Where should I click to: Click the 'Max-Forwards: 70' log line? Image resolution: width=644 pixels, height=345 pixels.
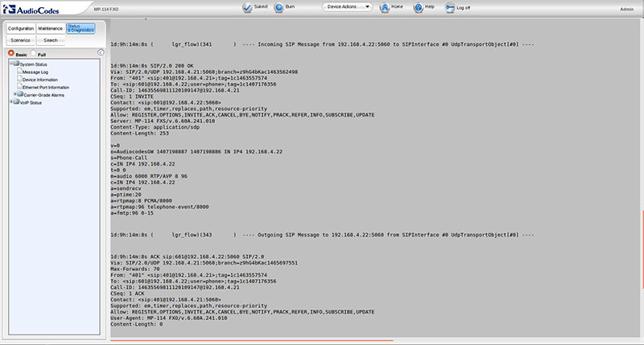point(135,269)
